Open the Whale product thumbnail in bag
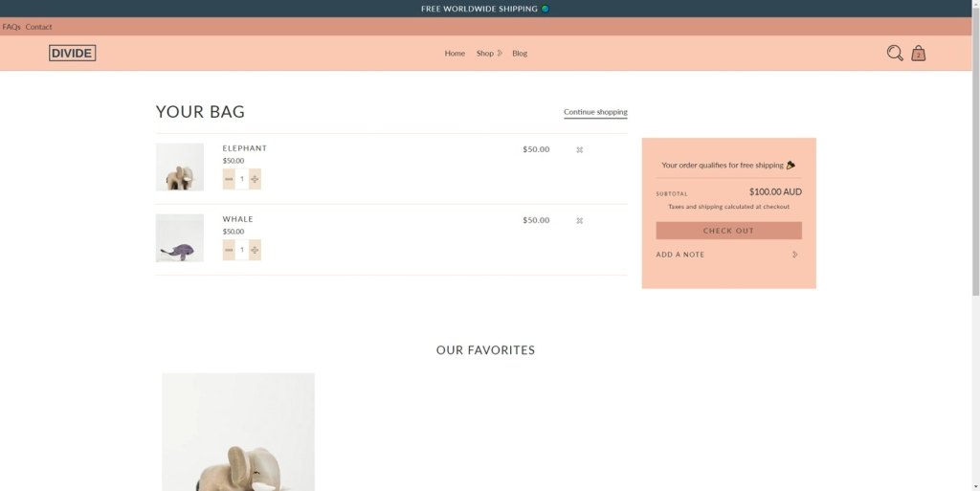 coord(180,237)
